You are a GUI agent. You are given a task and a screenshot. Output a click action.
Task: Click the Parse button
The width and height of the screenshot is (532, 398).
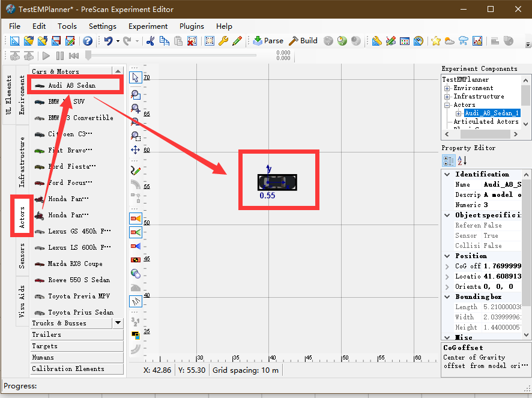point(268,41)
